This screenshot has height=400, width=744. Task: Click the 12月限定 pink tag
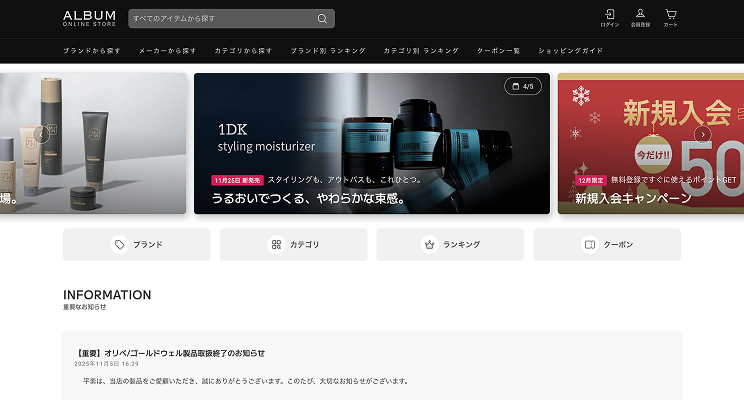pos(591,180)
